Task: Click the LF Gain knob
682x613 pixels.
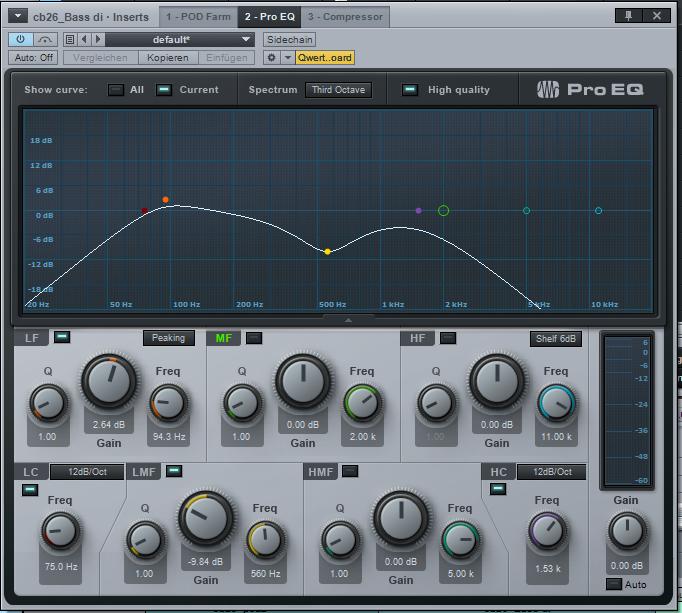Action: click(109, 382)
